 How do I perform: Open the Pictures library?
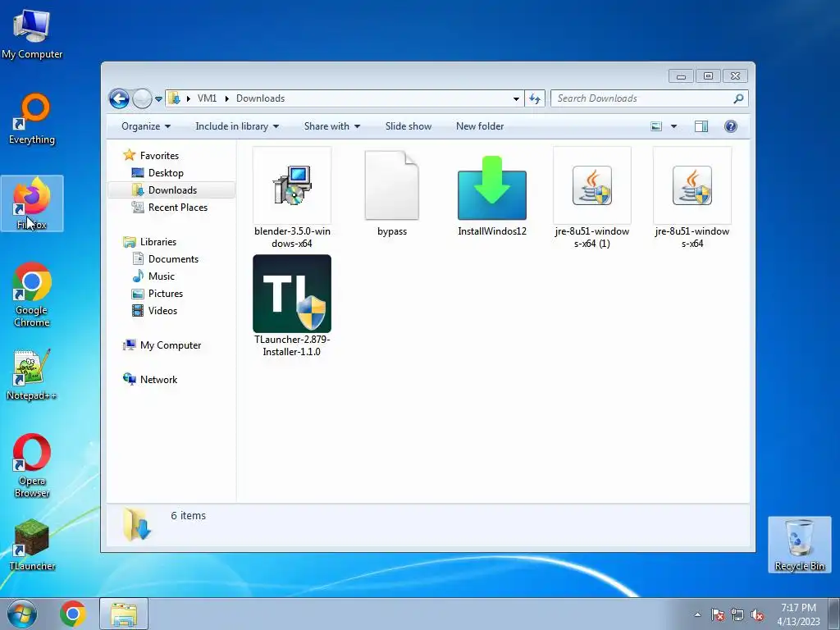166,294
